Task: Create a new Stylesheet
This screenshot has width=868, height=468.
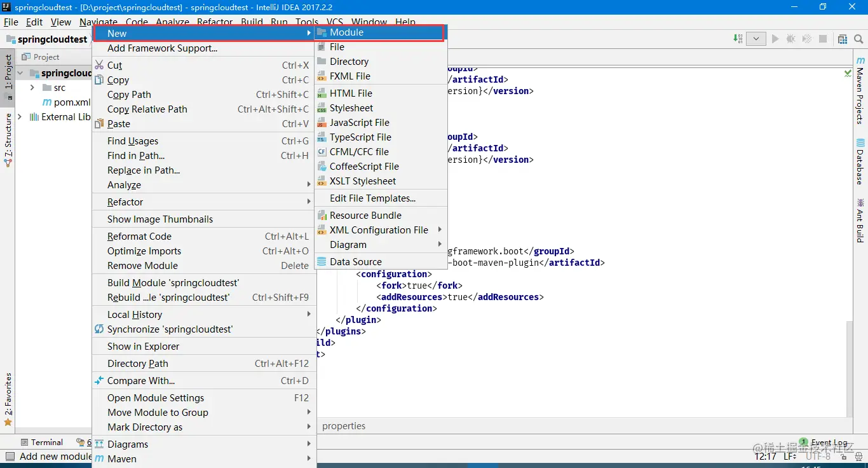Action: (x=381, y=108)
